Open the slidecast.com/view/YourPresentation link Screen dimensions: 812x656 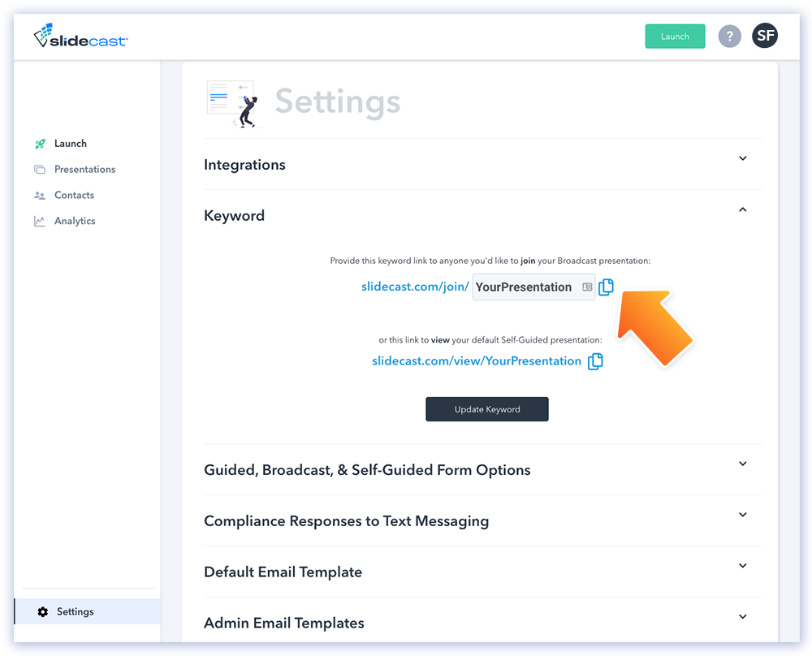click(477, 360)
